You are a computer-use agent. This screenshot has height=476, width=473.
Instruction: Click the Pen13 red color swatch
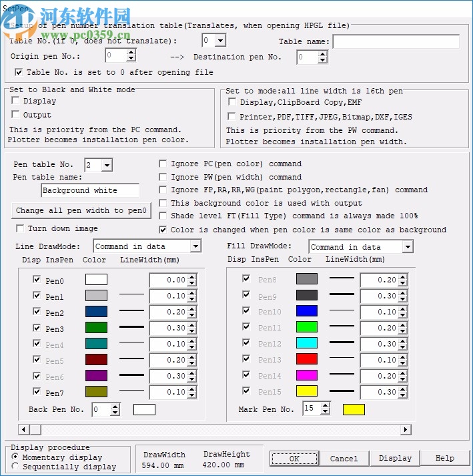(x=307, y=359)
